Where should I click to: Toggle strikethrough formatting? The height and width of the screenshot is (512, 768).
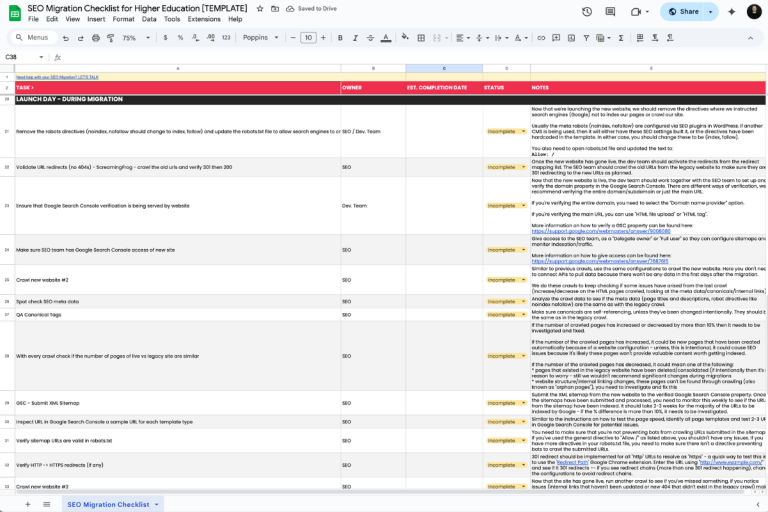[x=370, y=38]
